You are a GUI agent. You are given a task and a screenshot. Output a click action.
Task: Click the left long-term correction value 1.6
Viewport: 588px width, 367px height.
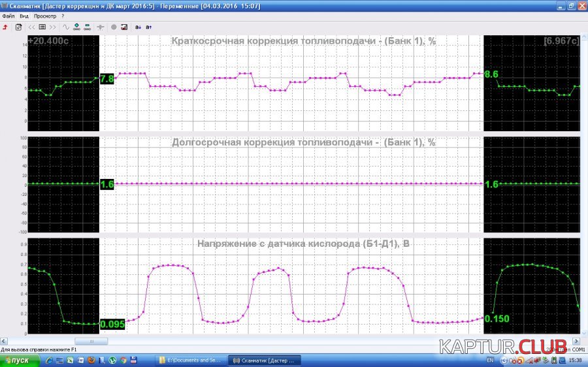tap(107, 184)
